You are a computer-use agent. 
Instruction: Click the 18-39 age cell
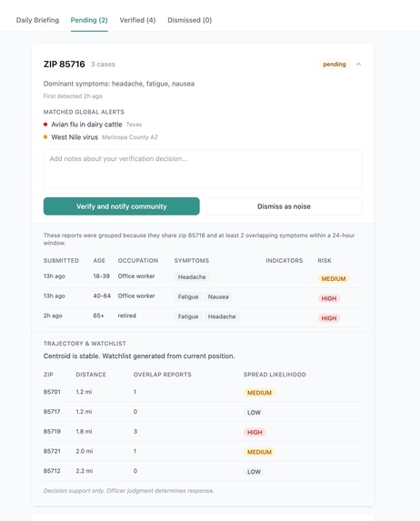click(x=101, y=276)
